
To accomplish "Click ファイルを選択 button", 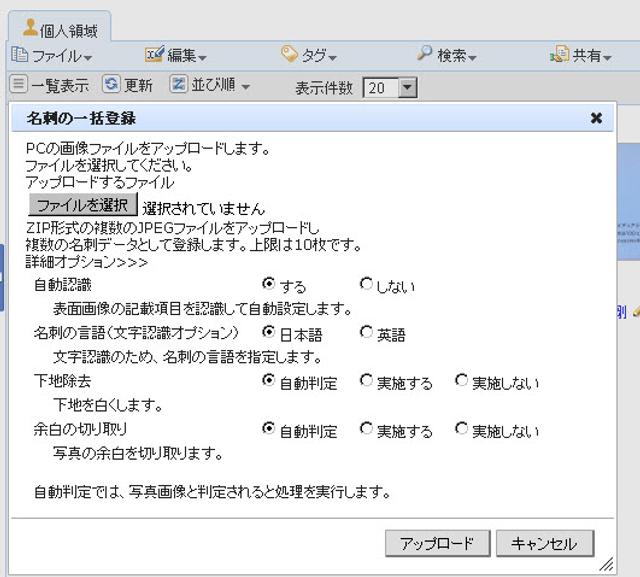I will coord(83,204).
